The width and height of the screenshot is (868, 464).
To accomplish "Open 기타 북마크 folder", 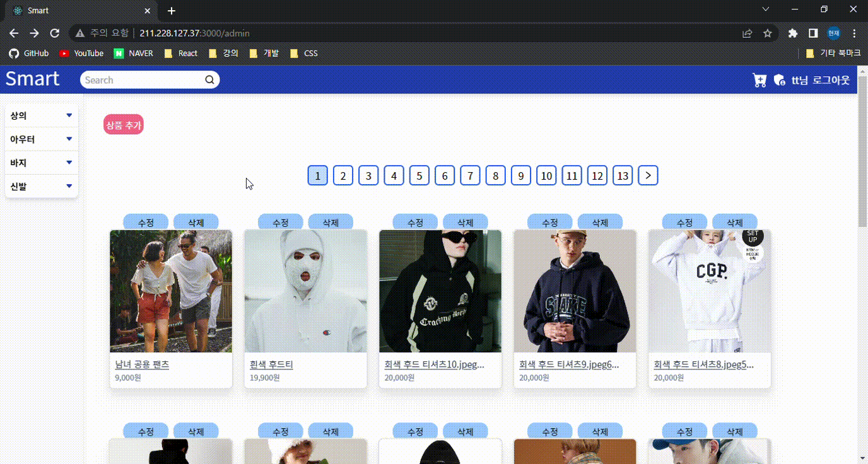I will (x=833, y=54).
